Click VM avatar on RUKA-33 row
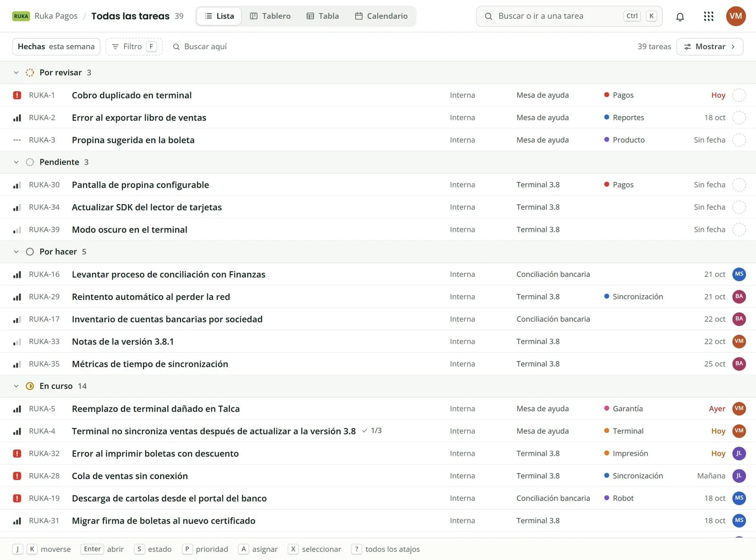The image size is (756, 560). pos(739,341)
